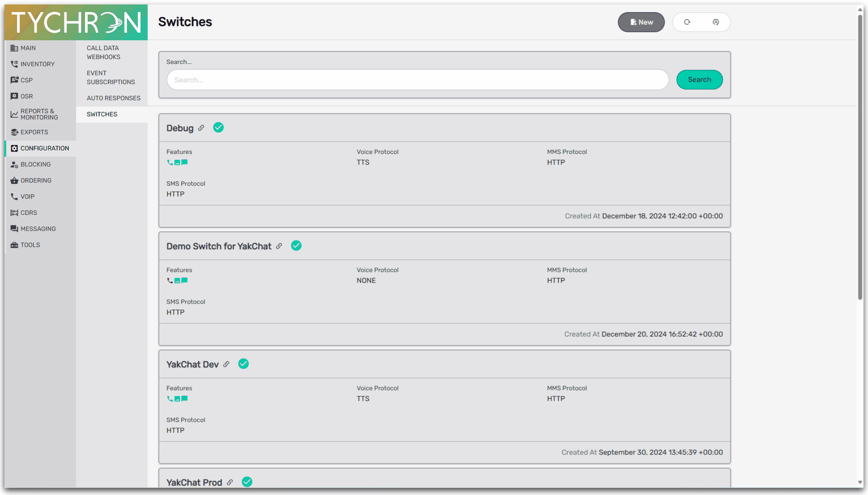Click YakChat Dev MMS feature image icon
This screenshot has width=868, height=495.
pyautogui.click(x=177, y=399)
